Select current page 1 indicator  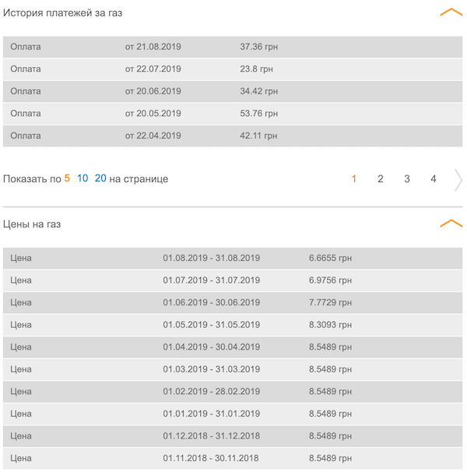coord(354,179)
